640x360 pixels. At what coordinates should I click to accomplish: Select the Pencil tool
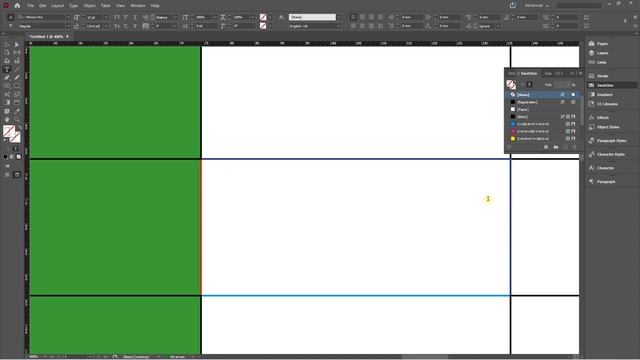tap(17, 78)
